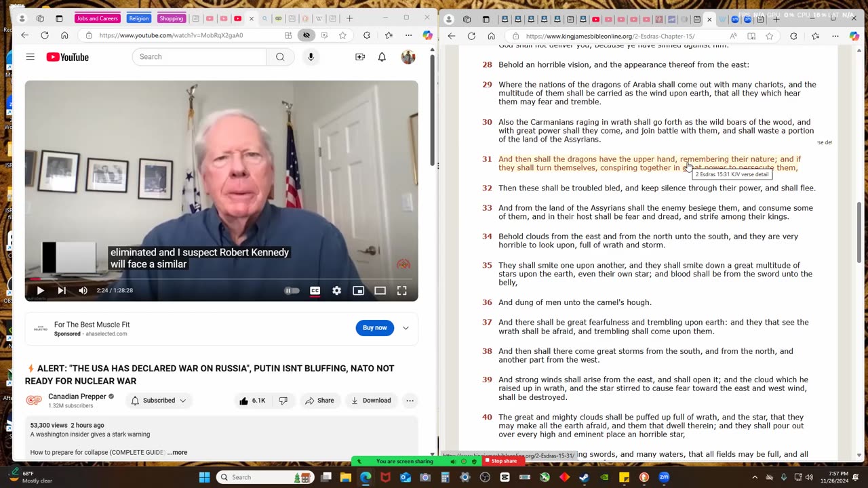Open verse 35 number link
This screenshot has height=488, width=868.
tap(487, 266)
